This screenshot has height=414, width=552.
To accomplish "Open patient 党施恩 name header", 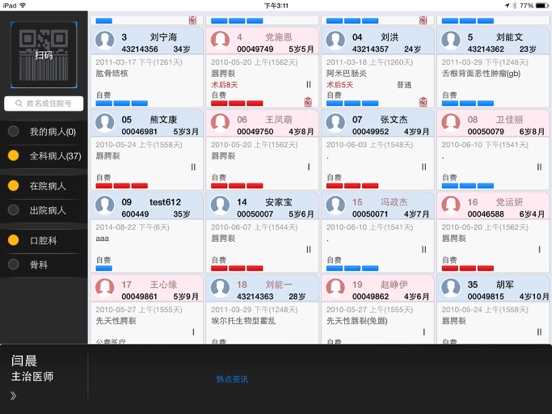I will pos(262,41).
